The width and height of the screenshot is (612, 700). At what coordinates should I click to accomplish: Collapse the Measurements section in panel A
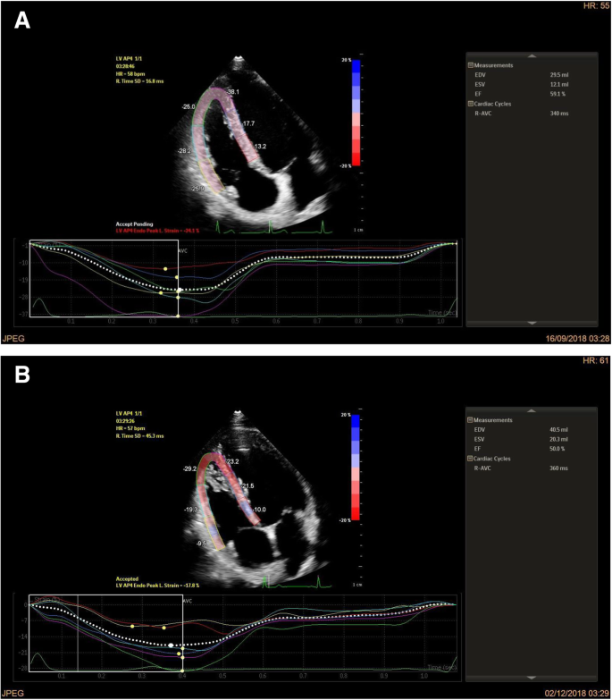[x=470, y=65]
